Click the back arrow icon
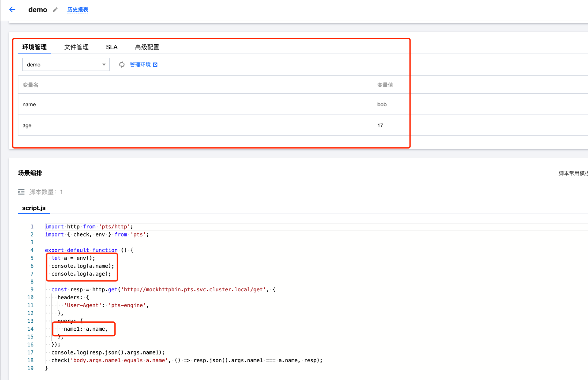Image resolution: width=588 pixels, height=380 pixels. coord(12,9)
